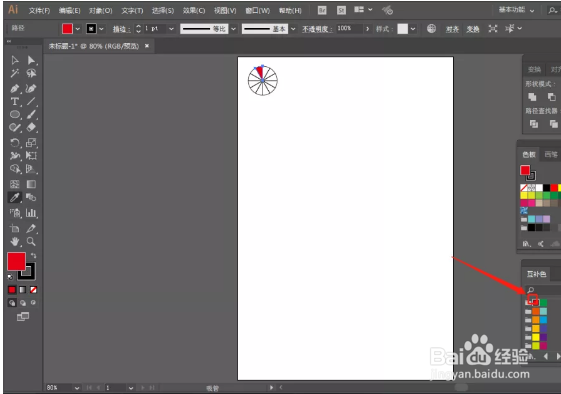Expand the opacity arrow
This screenshot has width=561, height=394.
[367, 29]
